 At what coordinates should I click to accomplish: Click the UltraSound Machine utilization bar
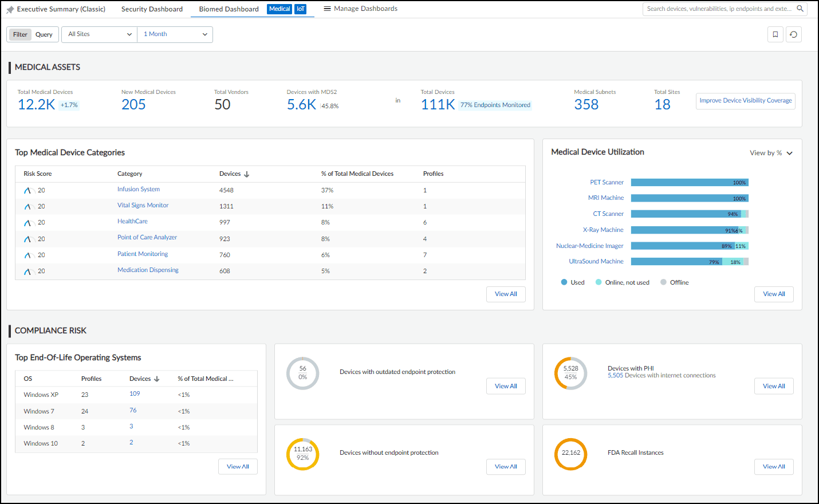(x=690, y=262)
